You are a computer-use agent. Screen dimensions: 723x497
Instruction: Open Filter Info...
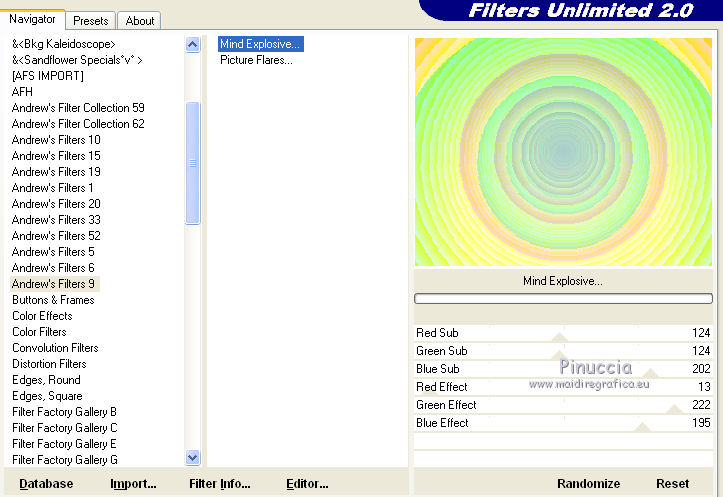(x=219, y=484)
